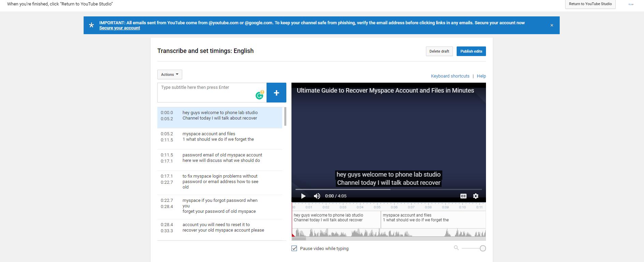Click the 0:10 mark on timeline ruler
644x262 pixels.
pyautogui.click(x=462, y=207)
